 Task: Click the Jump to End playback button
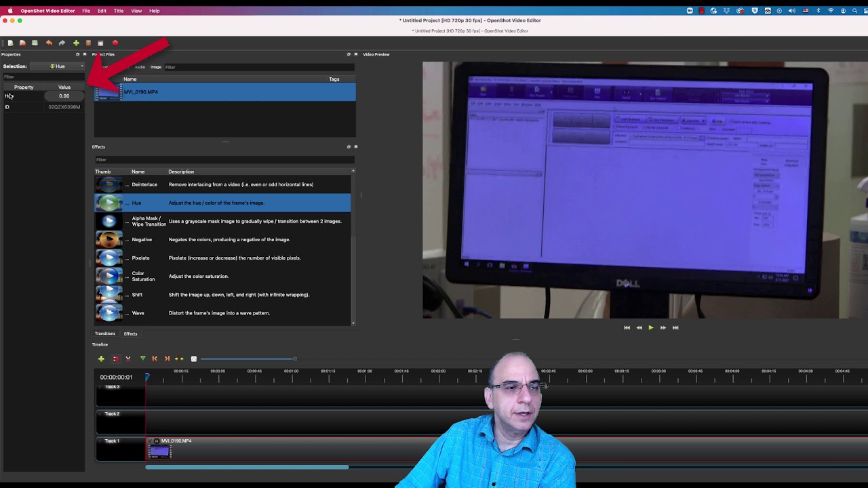coord(675,327)
